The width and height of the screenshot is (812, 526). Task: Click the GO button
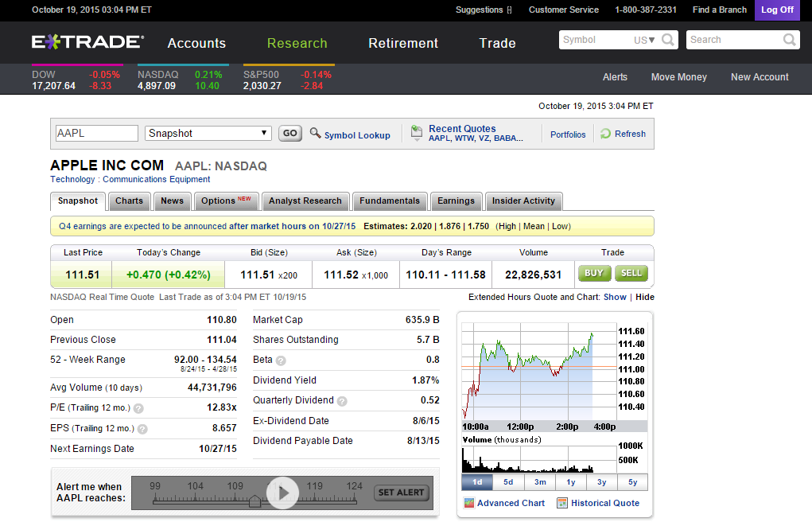(290, 133)
